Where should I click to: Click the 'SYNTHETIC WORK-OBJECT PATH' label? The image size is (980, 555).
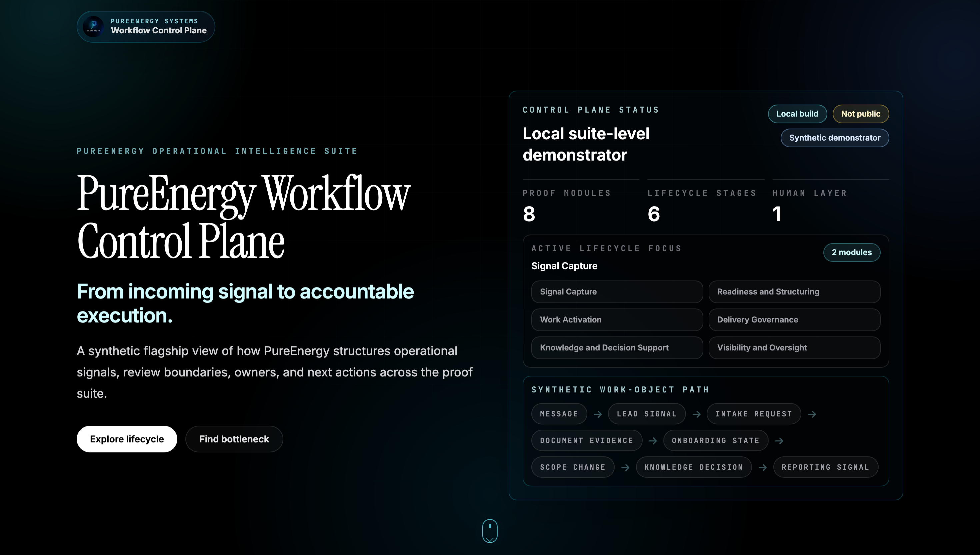click(x=620, y=389)
